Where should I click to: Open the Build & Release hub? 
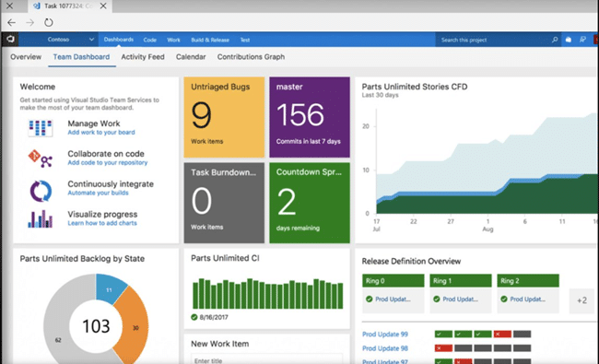tap(210, 40)
